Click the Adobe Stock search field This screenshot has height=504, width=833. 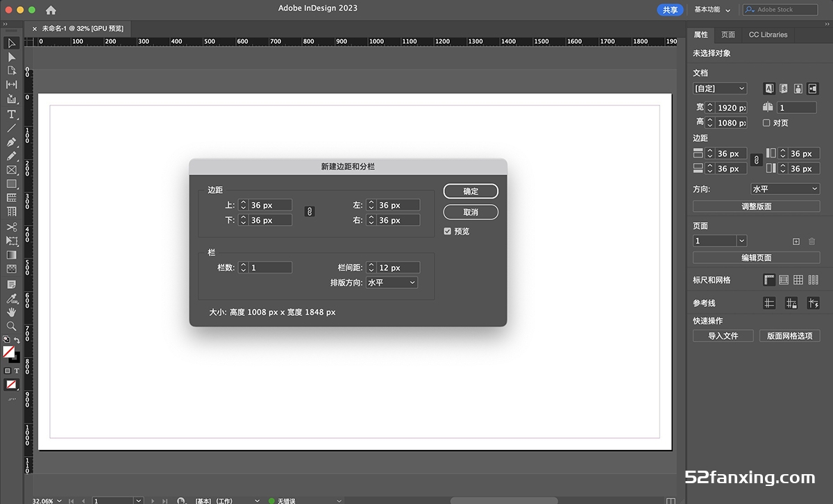pyautogui.click(x=780, y=10)
